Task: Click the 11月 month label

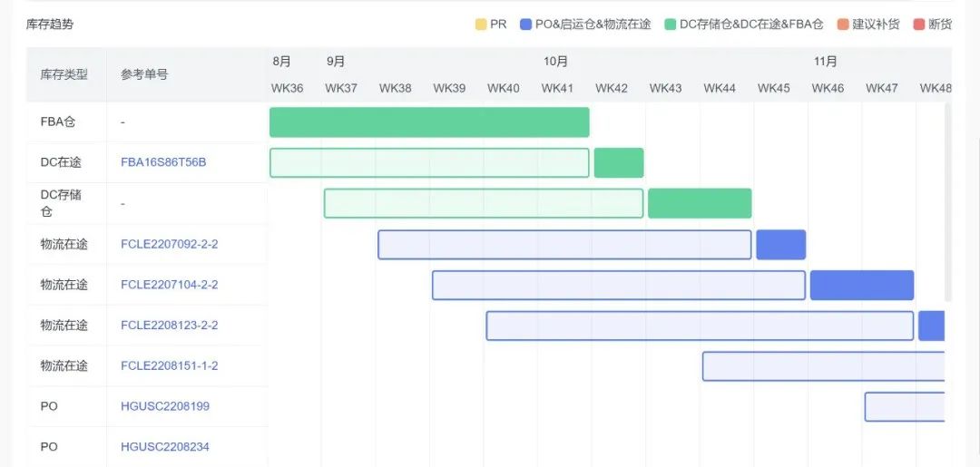Action: pos(825,61)
